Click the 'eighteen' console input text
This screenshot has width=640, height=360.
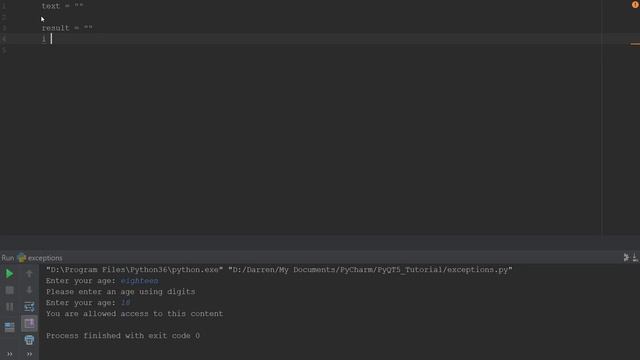click(x=140, y=280)
